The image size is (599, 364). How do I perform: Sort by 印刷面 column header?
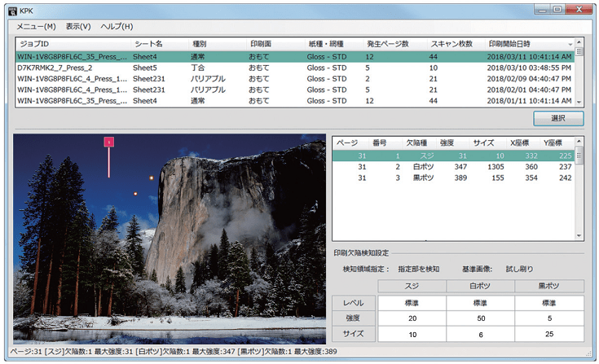click(x=275, y=44)
